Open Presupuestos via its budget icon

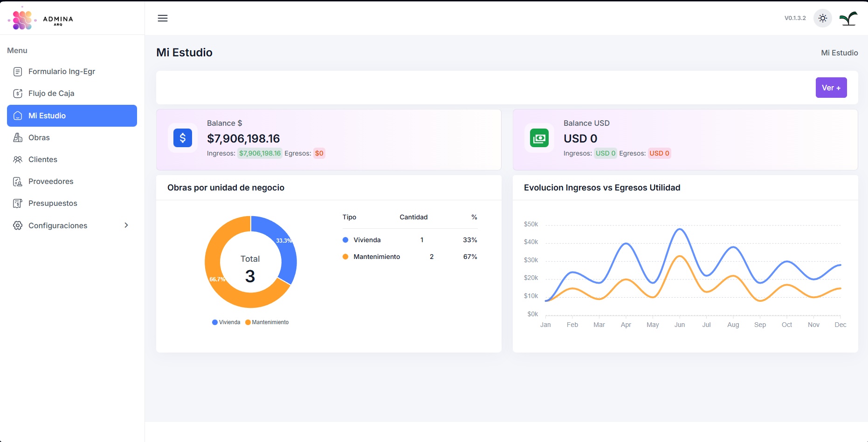coord(18,203)
